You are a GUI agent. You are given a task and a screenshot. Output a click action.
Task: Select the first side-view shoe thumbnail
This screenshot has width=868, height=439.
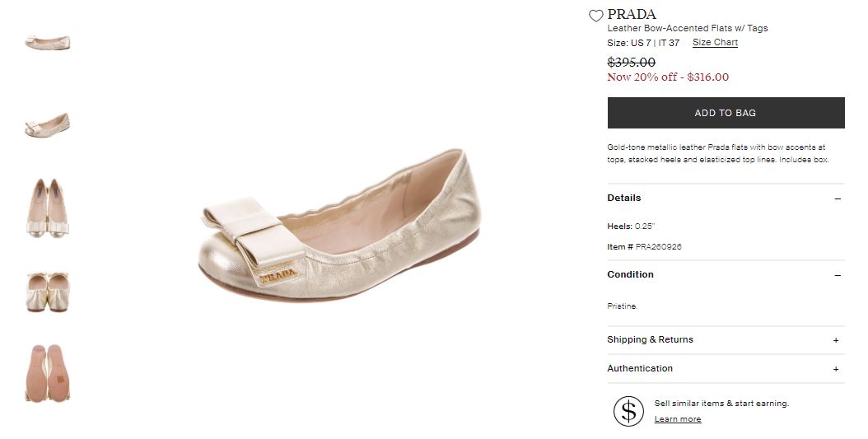pos(48,43)
